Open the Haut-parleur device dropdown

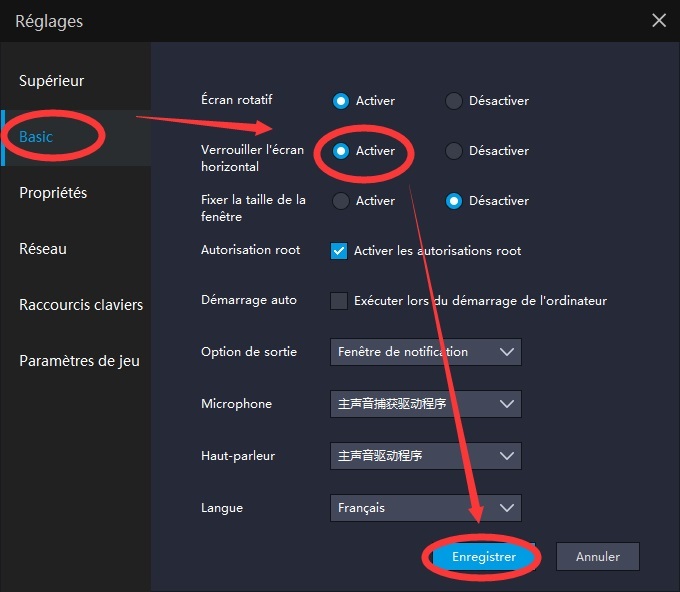425,456
